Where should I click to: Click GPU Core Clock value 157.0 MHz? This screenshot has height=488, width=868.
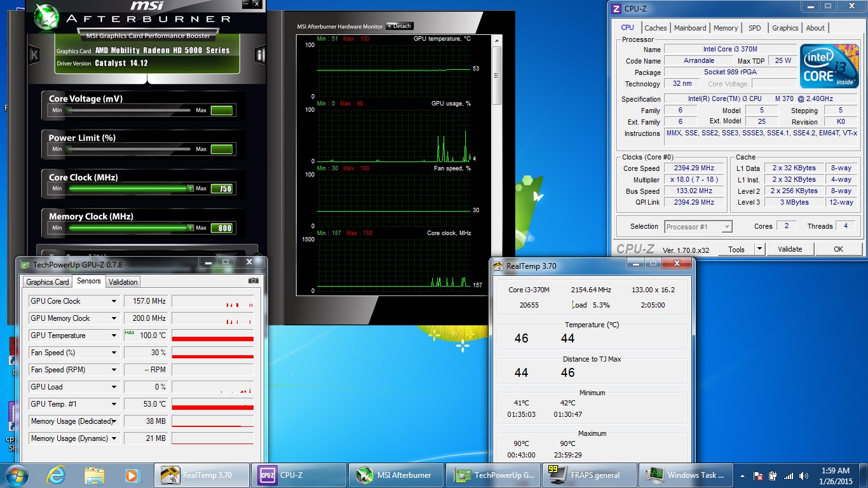(x=145, y=301)
